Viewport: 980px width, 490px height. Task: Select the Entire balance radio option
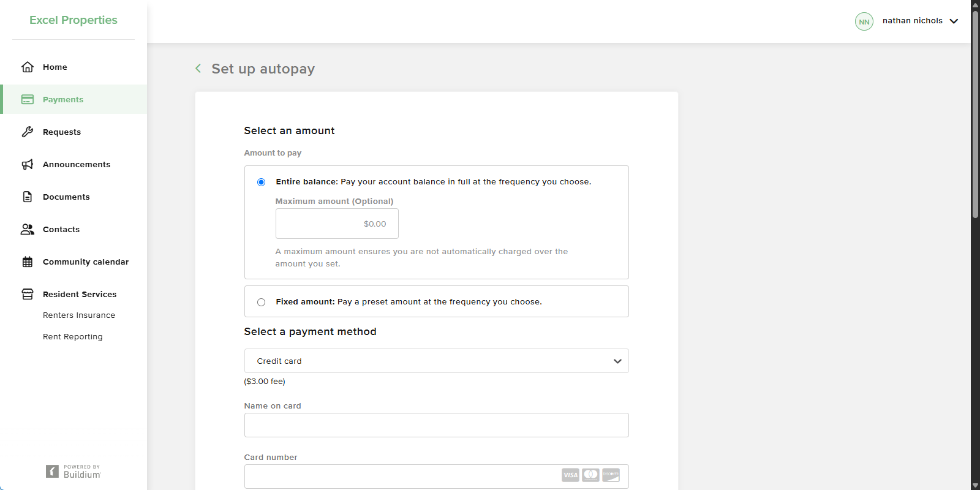pyautogui.click(x=262, y=182)
